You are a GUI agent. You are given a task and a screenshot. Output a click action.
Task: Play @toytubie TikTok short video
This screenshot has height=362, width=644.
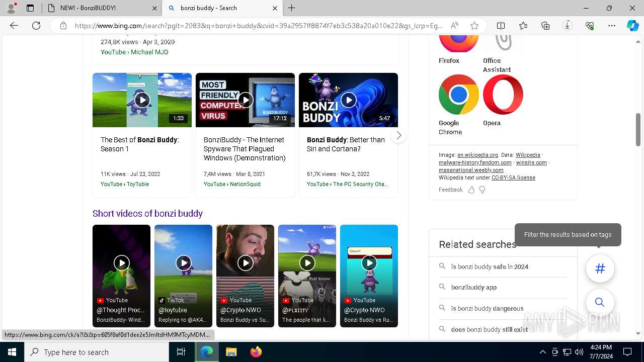183,276
